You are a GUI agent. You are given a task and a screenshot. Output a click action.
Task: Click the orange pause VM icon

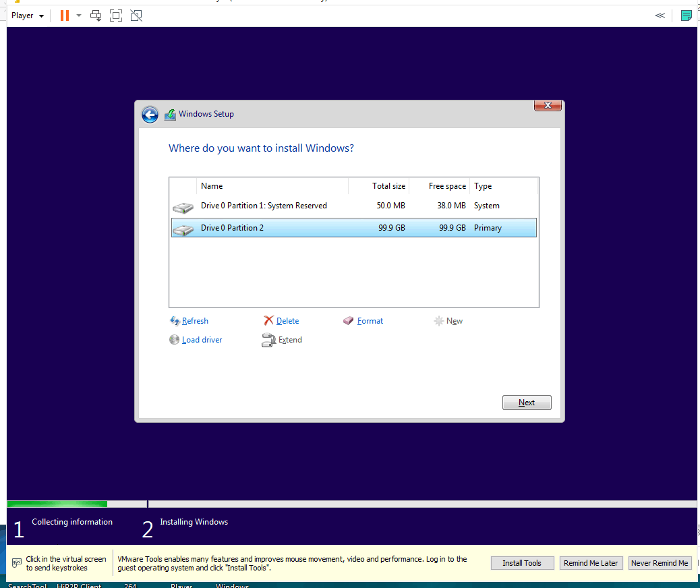pyautogui.click(x=65, y=16)
